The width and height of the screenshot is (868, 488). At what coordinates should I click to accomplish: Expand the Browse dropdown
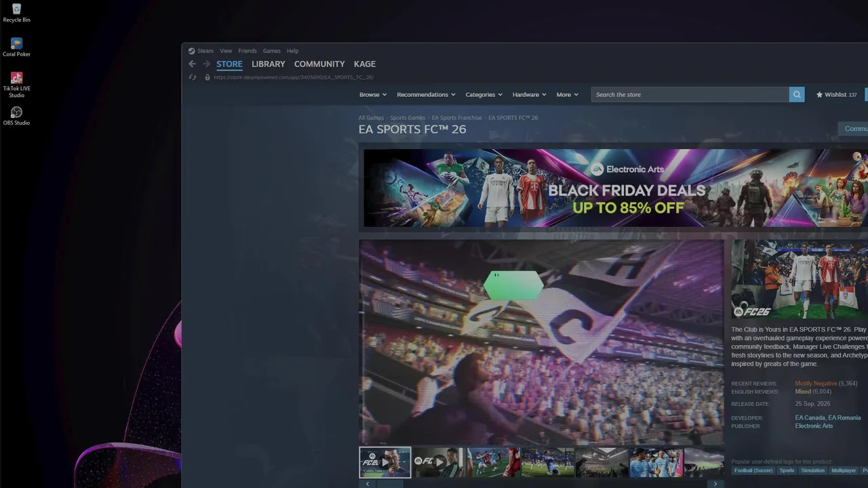373,95
